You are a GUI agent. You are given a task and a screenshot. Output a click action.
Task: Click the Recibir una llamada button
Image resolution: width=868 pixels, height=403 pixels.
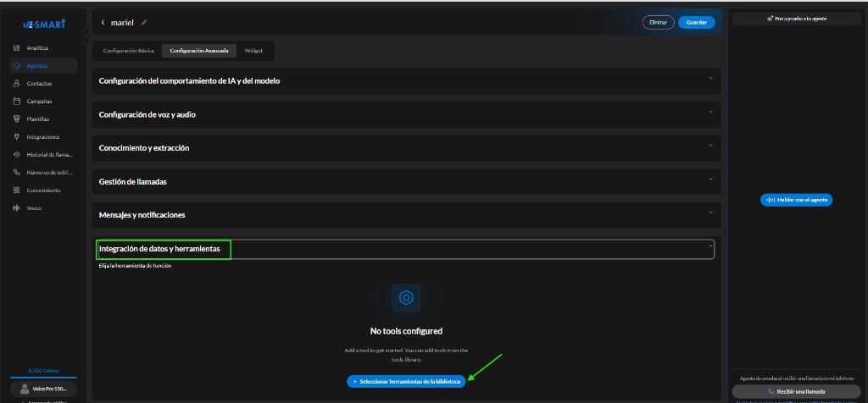tap(796, 391)
